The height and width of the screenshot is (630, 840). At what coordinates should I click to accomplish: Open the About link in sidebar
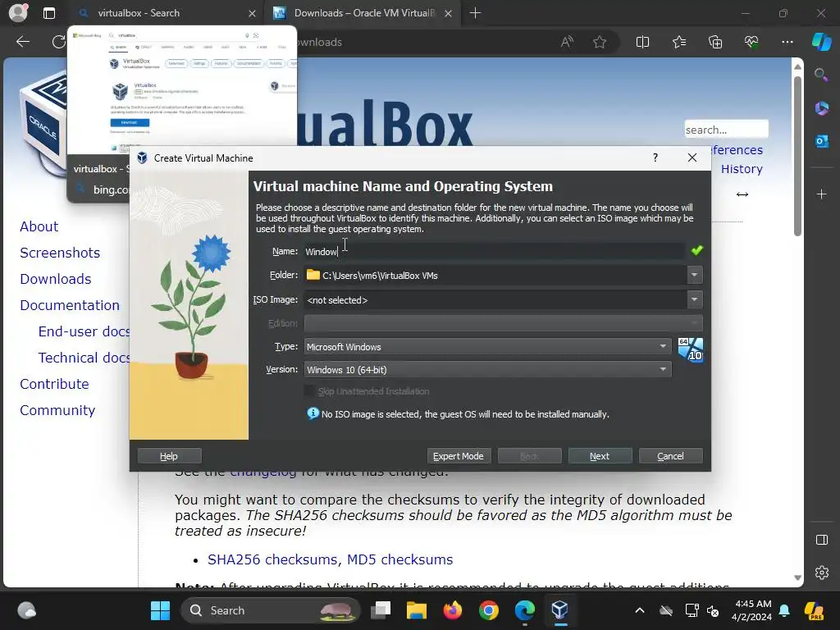(39, 226)
